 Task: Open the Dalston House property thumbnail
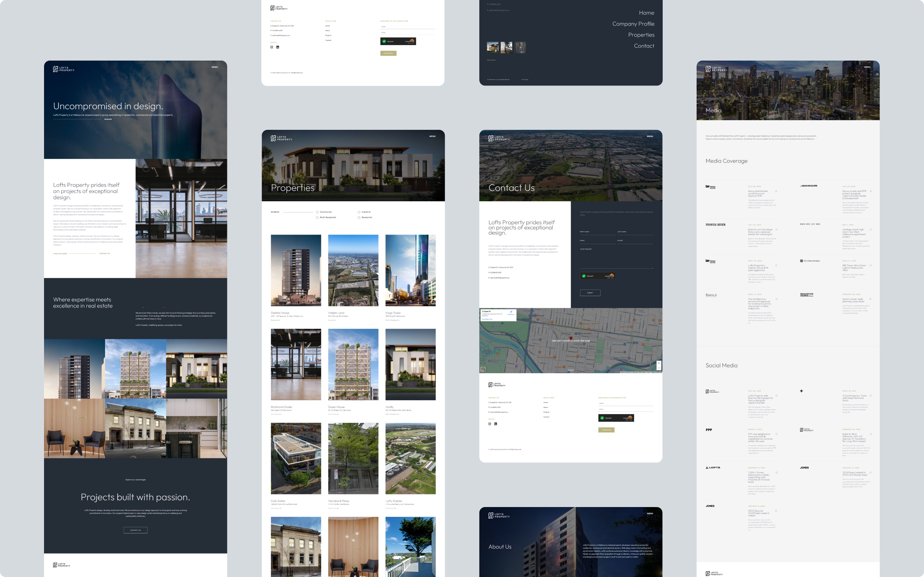296,270
